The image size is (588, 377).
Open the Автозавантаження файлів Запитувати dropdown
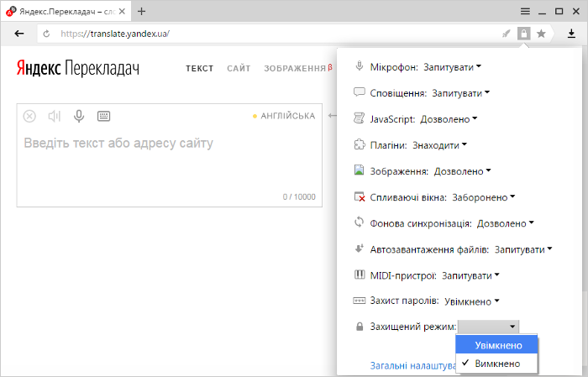coord(523,249)
